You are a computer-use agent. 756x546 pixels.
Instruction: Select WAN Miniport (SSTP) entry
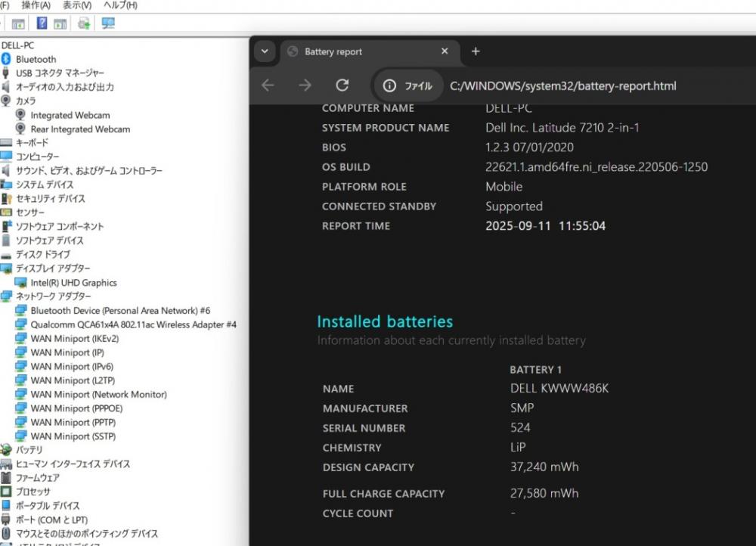coord(73,436)
